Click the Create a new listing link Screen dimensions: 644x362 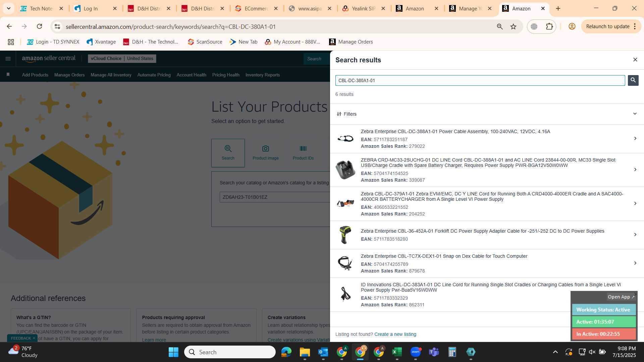(x=395, y=334)
